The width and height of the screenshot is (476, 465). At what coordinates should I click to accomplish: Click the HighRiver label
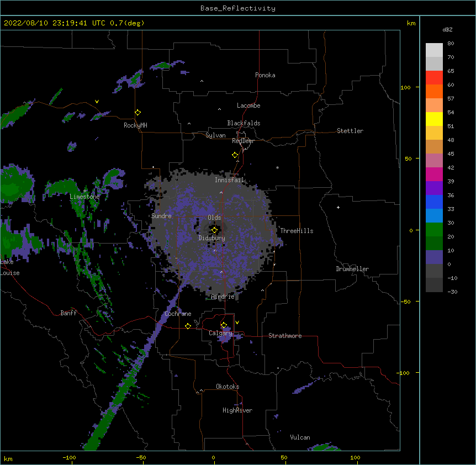[237, 410]
